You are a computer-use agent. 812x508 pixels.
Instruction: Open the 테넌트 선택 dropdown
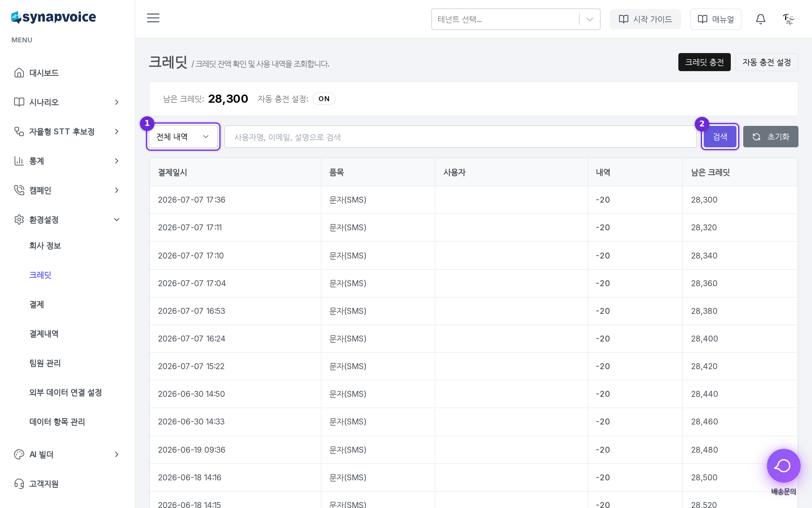[x=516, y=19]
